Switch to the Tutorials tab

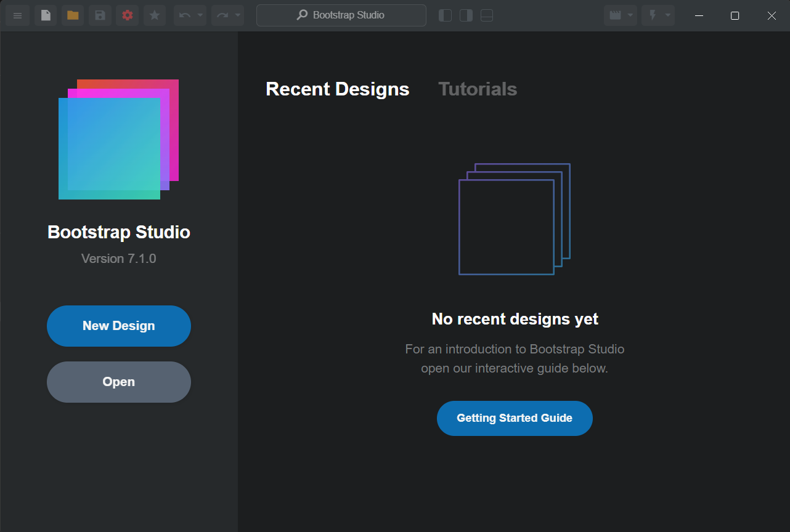(x=478, y=89)
